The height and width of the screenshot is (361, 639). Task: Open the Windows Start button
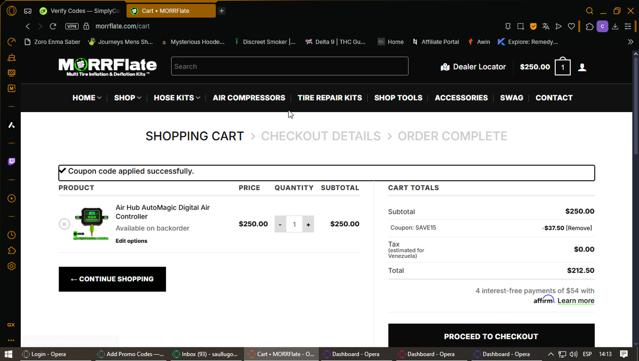point(8,354)
